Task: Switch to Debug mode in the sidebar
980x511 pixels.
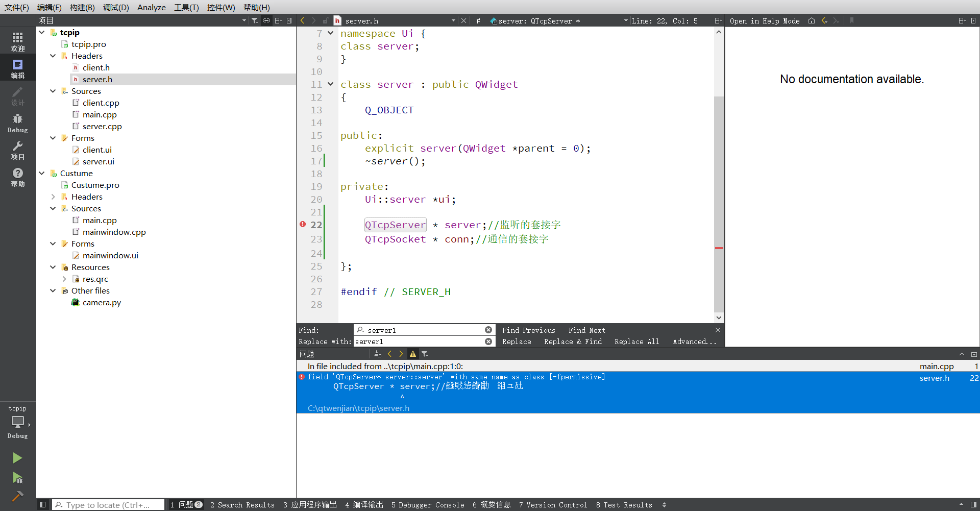Action: point(17,123)
